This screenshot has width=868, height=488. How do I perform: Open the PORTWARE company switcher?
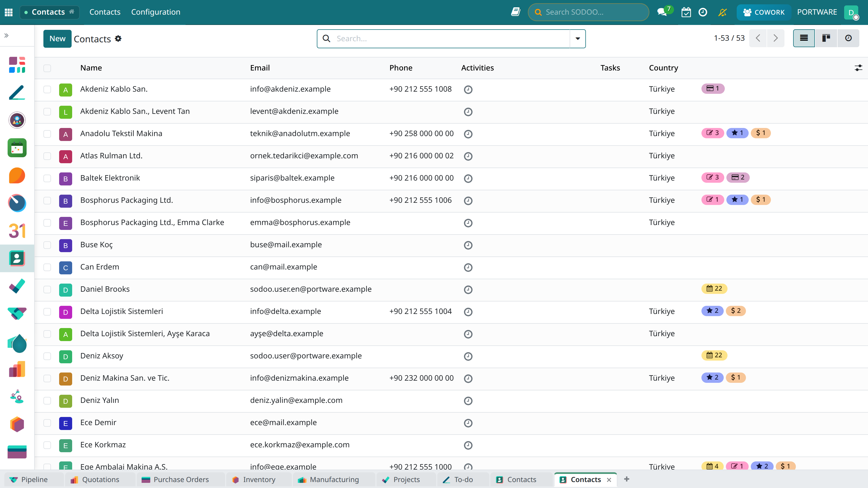click(x=817, y=12)
